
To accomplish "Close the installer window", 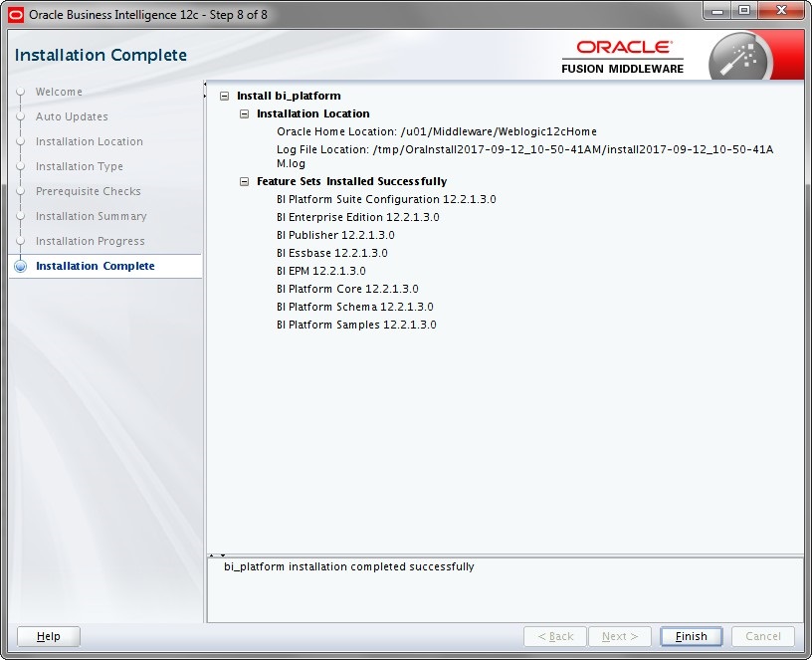I will click(x=781, y=11).
